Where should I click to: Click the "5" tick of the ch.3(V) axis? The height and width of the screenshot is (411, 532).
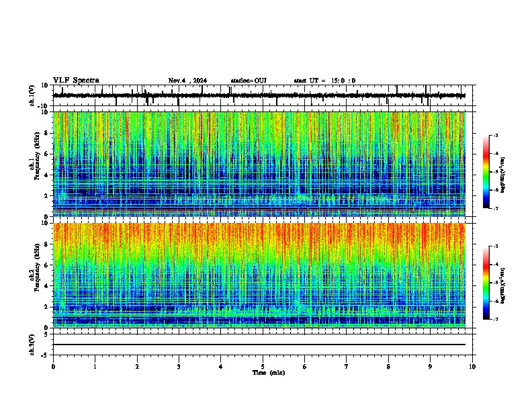click(x=46, y=334)
